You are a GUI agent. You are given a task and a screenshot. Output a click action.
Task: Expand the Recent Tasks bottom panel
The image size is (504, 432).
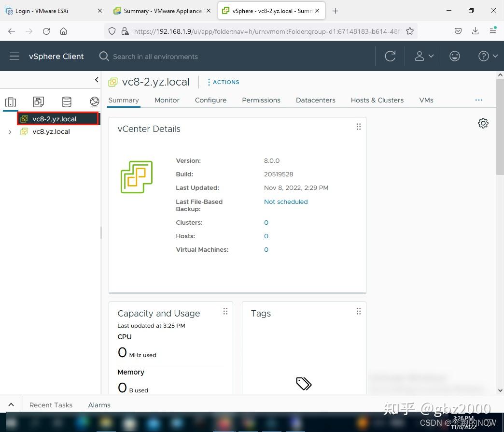click(x=11, y=404)
